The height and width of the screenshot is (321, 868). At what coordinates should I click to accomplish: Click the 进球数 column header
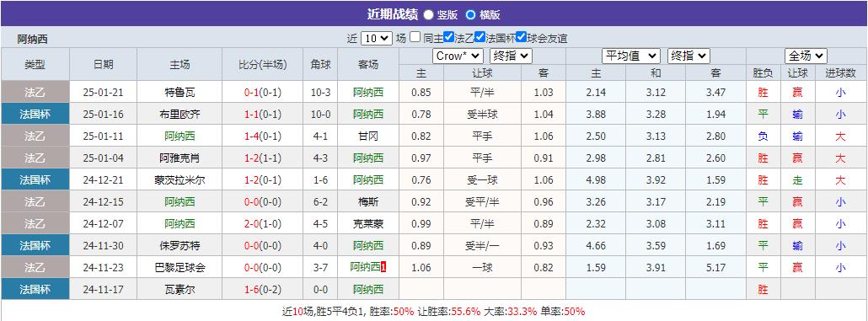pos(840,73)
